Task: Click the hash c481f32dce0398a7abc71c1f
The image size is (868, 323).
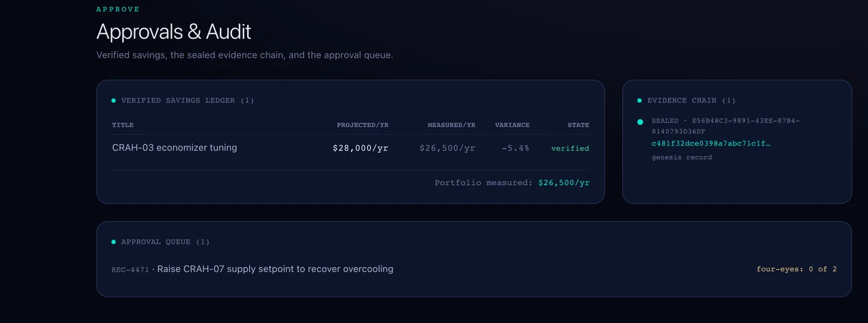Action: pos(711,144)
